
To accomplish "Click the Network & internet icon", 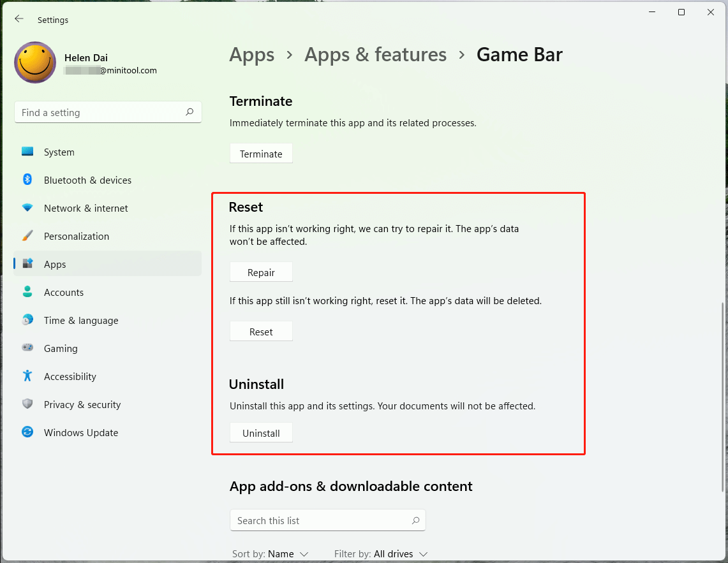I will click(x=27, y=208).
